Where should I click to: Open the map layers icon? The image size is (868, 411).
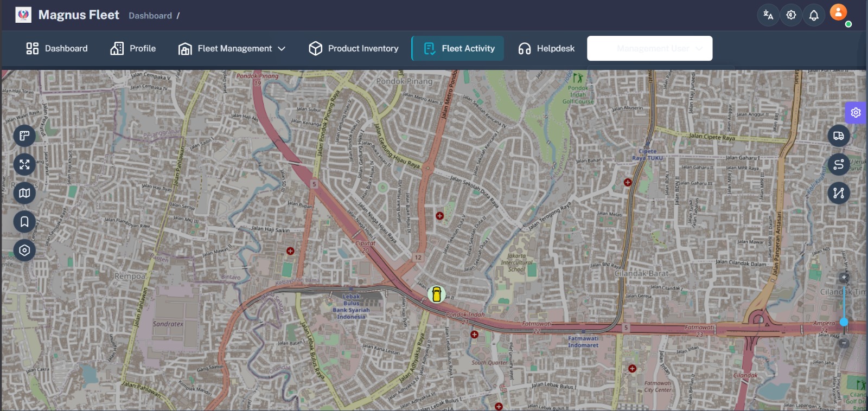(x=24, y=193)
